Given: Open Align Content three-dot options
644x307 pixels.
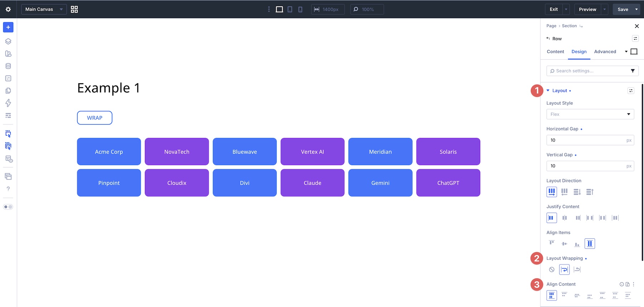Looking at the screenshot, I should (x=634, y=284).
